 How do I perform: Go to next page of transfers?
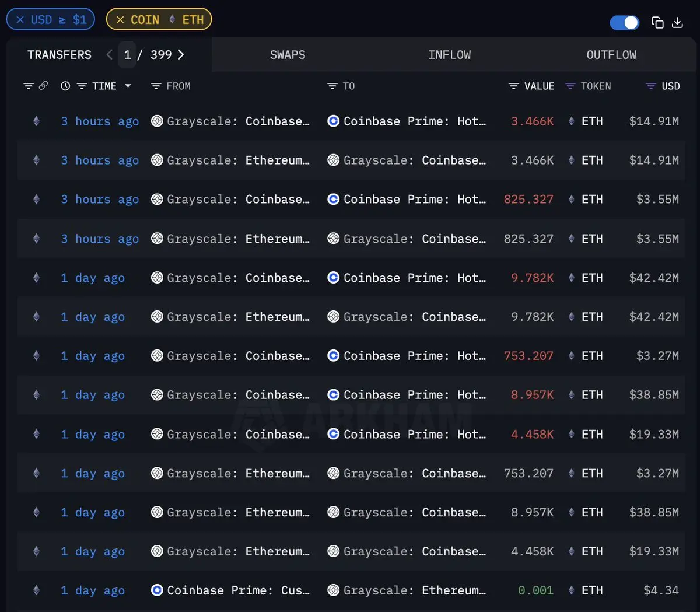181,54
